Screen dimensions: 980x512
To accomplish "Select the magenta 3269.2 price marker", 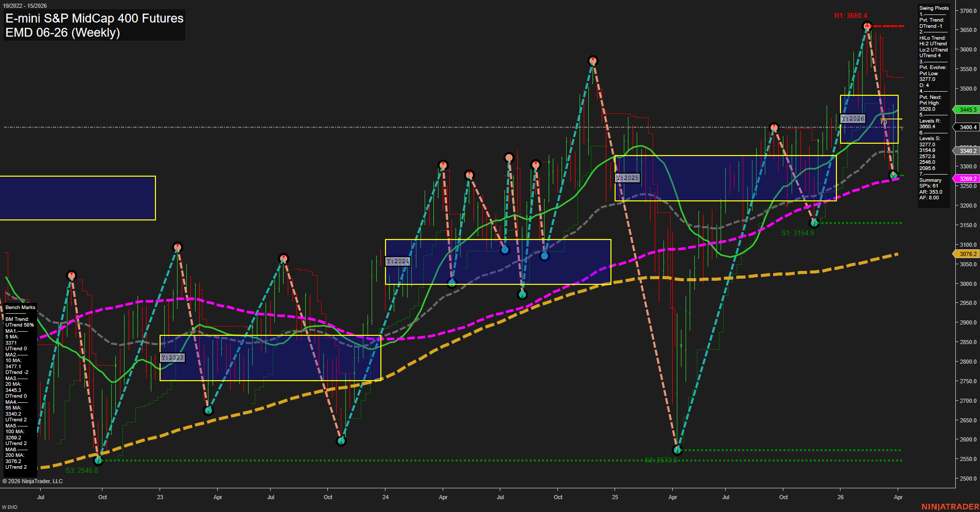I will point(966,178).
